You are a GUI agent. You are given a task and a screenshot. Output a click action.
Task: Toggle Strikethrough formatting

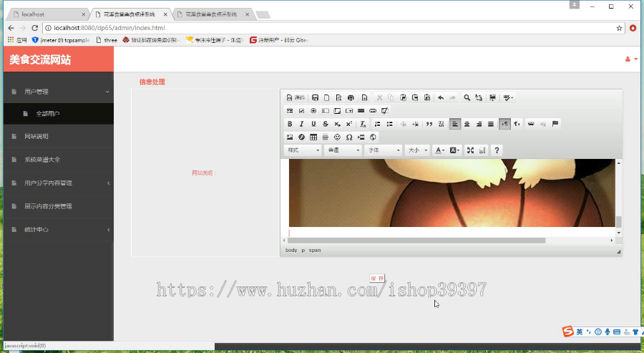tap(326, 124)
